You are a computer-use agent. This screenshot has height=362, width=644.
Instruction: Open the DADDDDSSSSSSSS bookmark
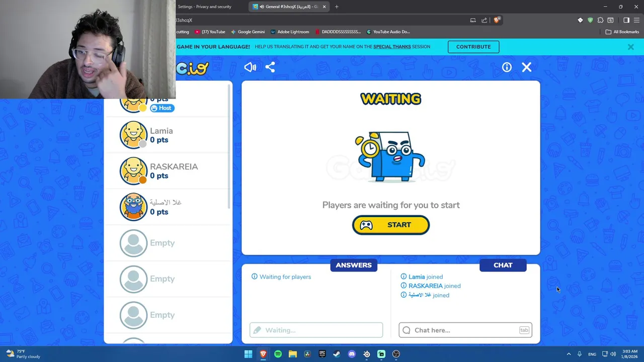point(338,32)
